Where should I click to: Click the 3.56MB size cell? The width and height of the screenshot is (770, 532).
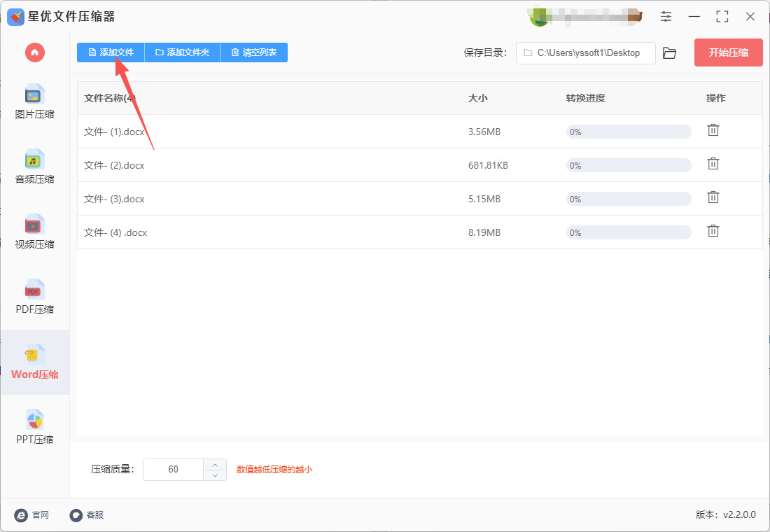(x=484, y=132)
